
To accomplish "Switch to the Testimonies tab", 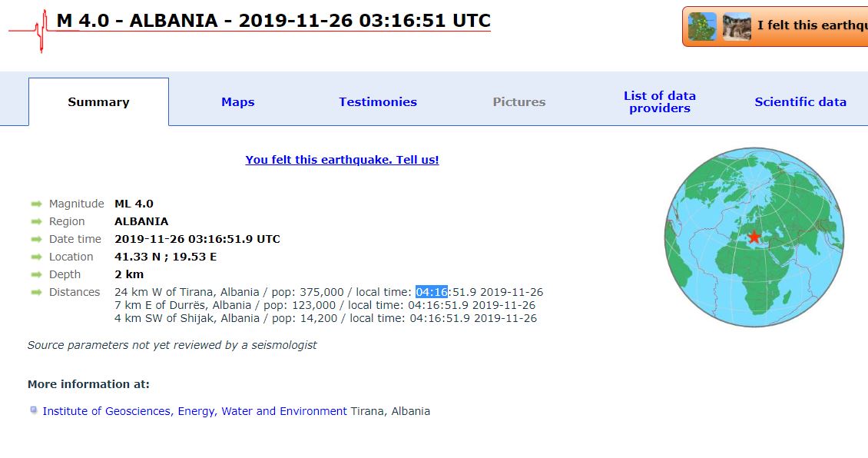I will click(378, 102).
